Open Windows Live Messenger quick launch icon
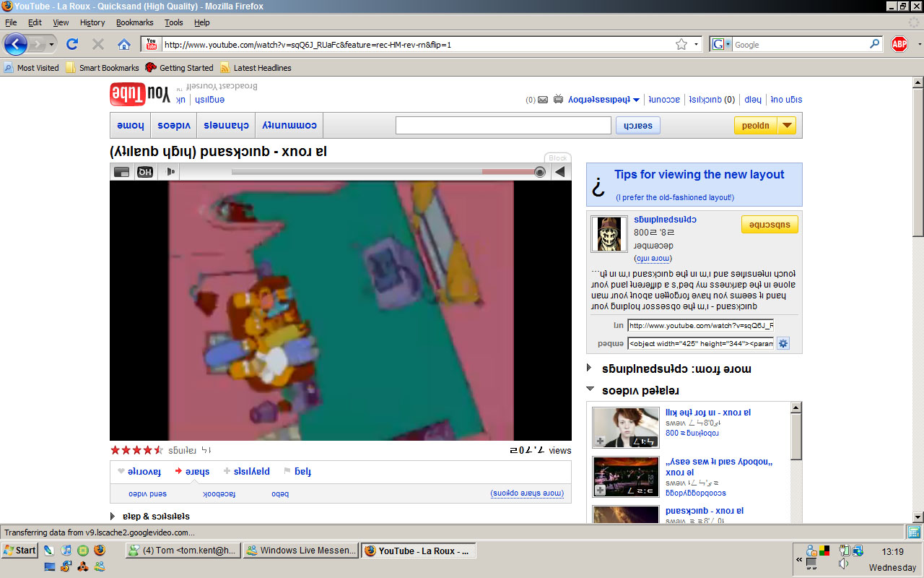 pos(99,566)
